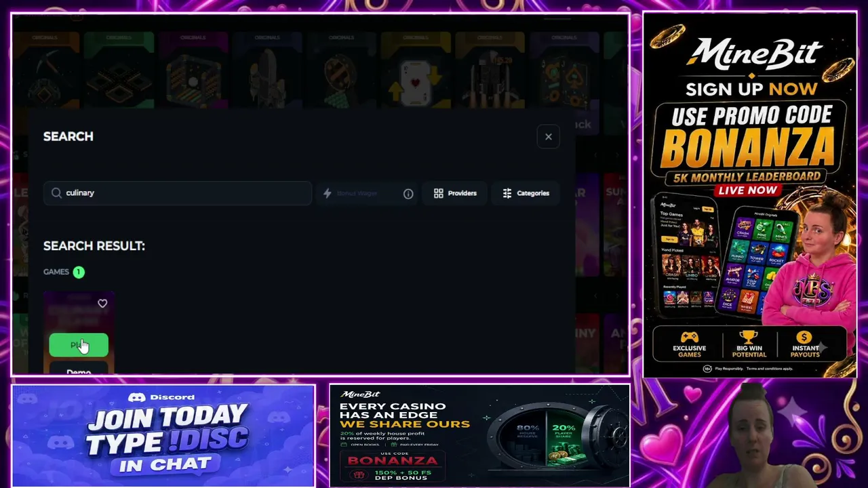868x488 pixels.
Task: Click the Discord "Join Today" banner
Action: tap(163, 436)
